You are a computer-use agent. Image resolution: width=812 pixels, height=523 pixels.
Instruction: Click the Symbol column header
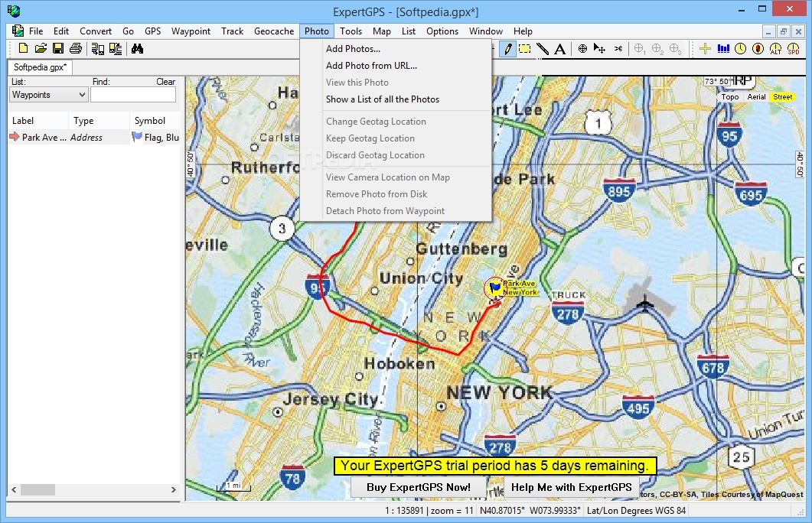[155, 121]
